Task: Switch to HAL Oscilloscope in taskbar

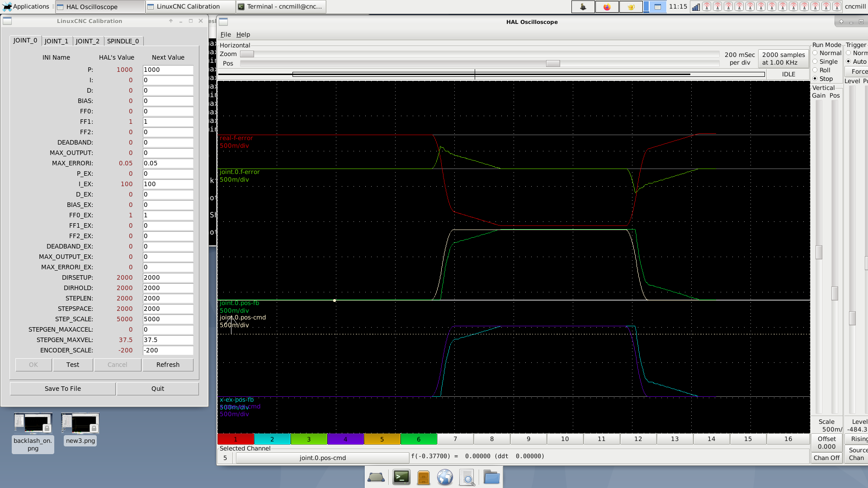Action: click(100, 7)
